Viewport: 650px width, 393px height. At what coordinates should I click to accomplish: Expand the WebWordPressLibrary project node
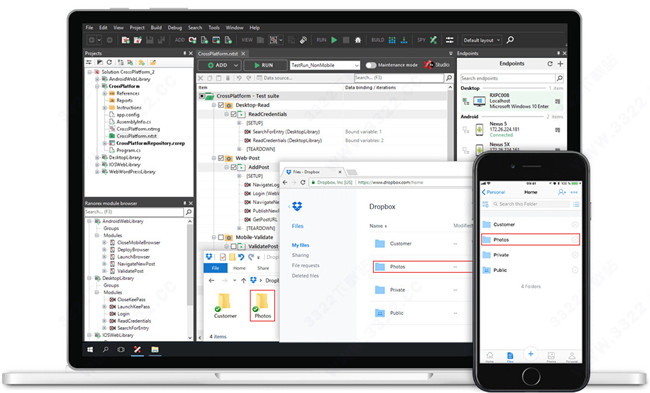[97, 172]
